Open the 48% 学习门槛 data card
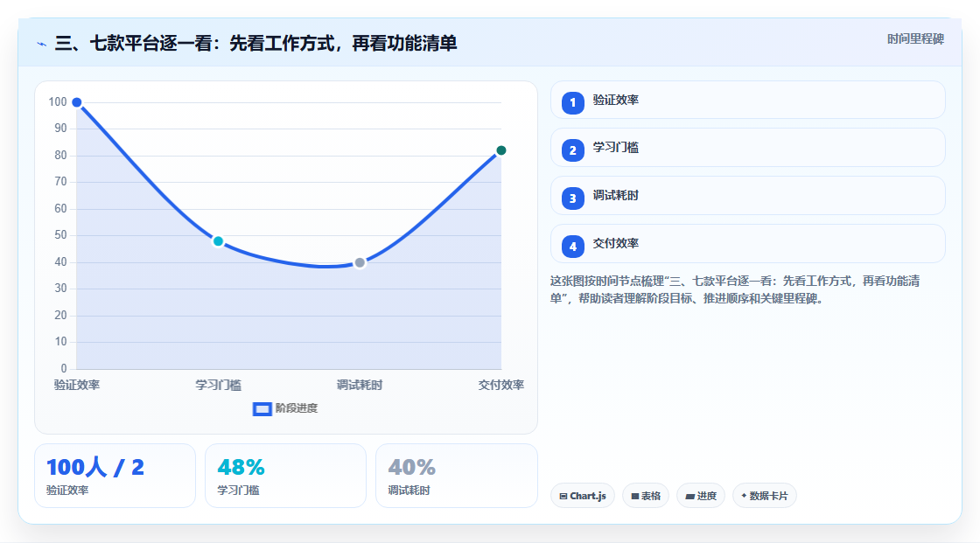 (285, 476)
